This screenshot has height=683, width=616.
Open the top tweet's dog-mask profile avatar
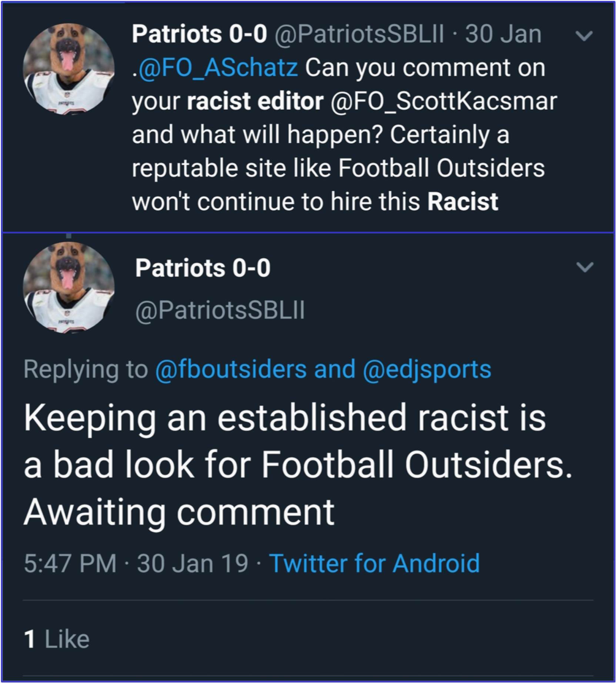pos(69,69)
